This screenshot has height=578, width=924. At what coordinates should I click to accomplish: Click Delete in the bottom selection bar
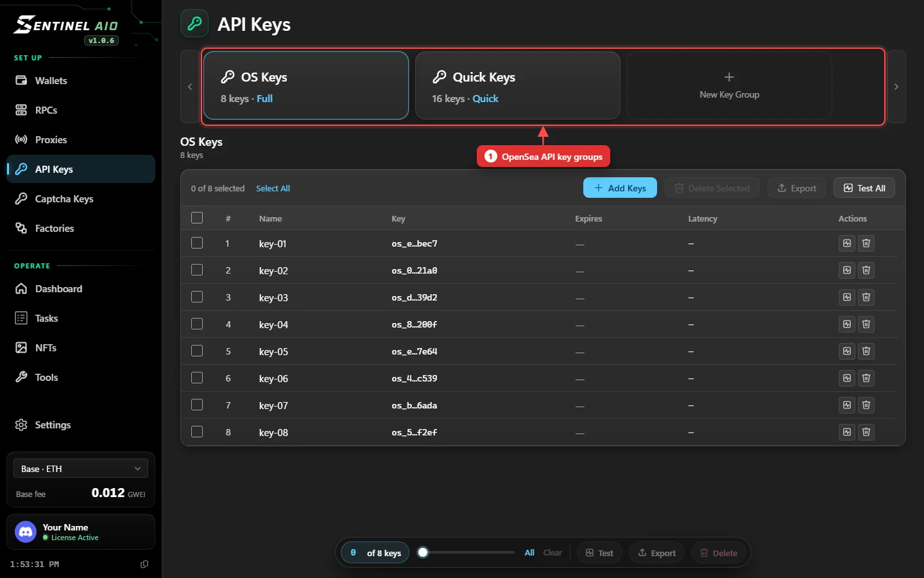pyautogui.click(x=718, y=552)
